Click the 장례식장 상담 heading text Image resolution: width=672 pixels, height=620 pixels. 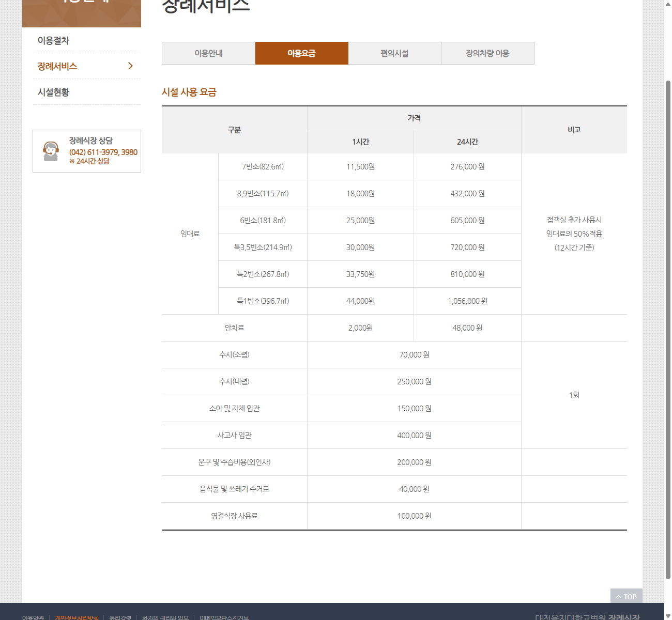[x=91, y=141]
